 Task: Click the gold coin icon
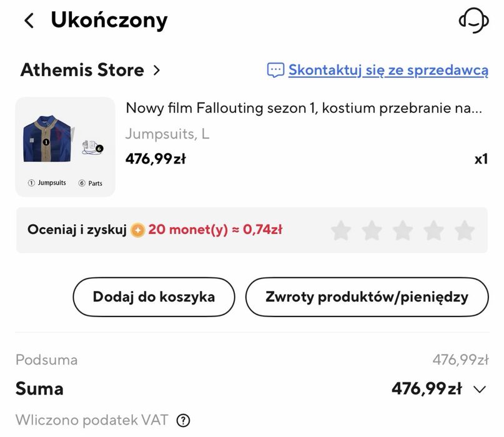coord(138,230)
